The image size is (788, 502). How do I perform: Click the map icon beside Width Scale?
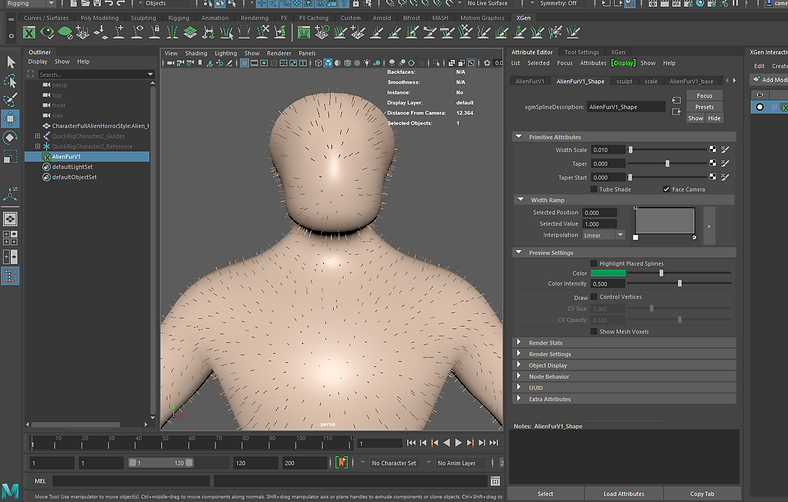click(713, 149)
